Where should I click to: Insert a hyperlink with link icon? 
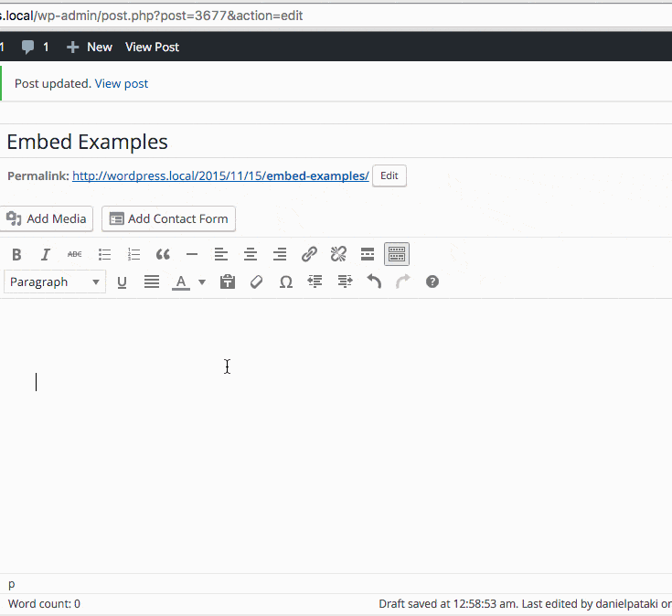pos(309,254)
